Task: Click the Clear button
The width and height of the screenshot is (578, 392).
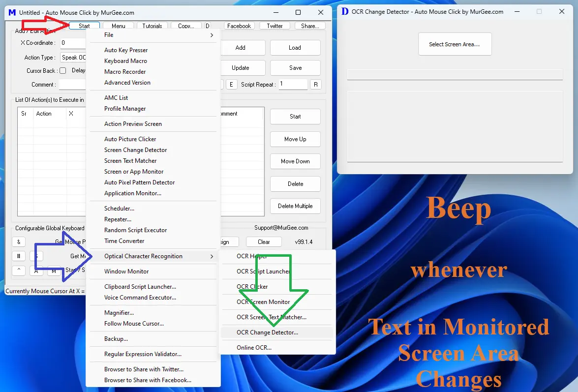Action: point(264,242)
